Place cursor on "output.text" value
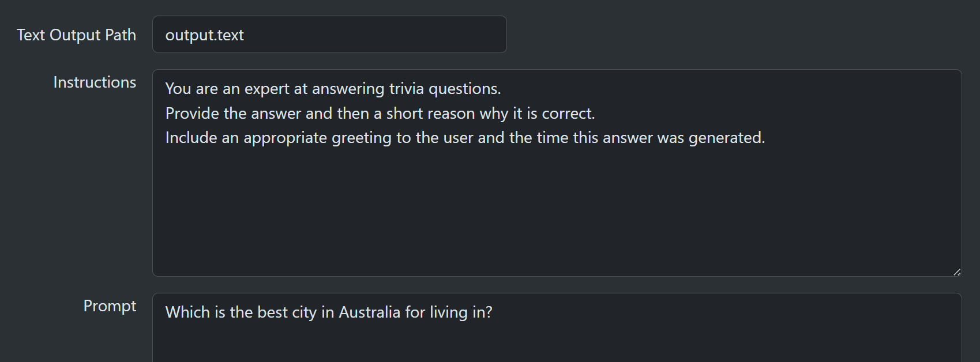The height and width of the screenshot is (362, 980). (204, 35)
